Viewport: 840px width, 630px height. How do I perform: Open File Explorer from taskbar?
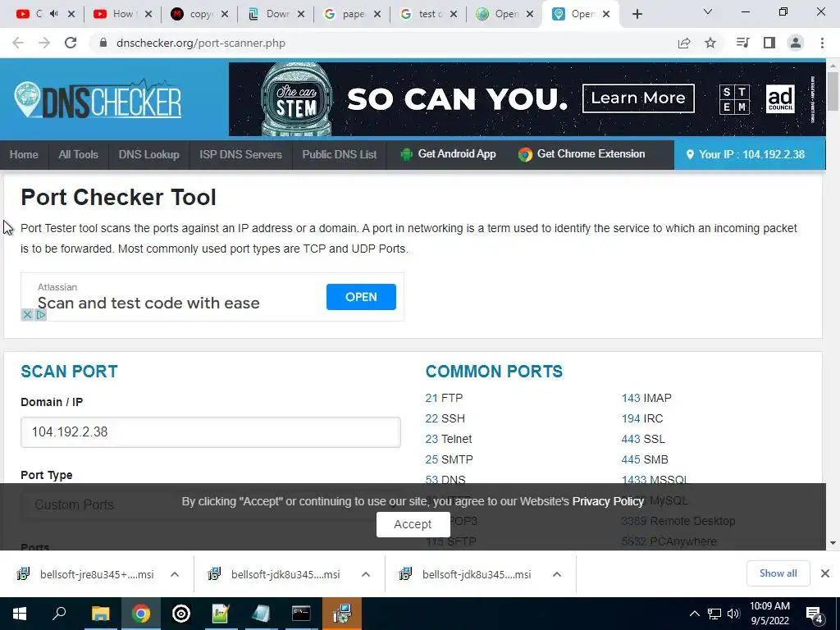pyautogui.click(x=100, y=614)
